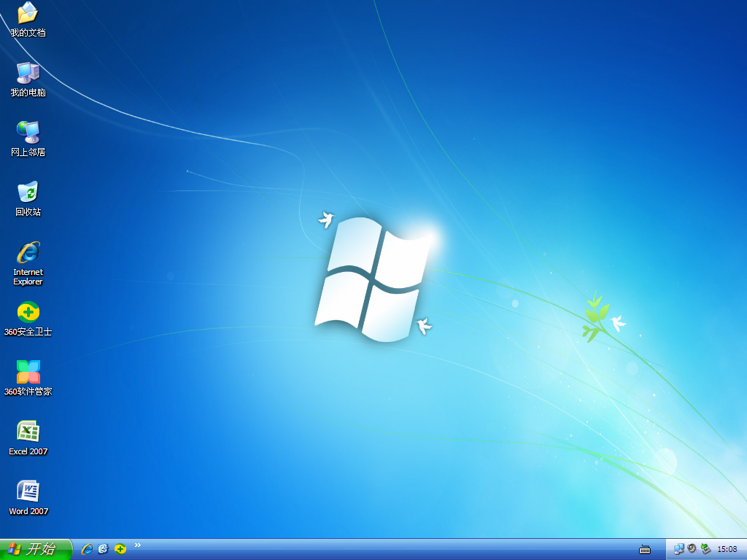Image resolution: width=747 pixels, height=560 pixels.
Task: Click the Show Desktop quick launch icon
Action: click(x=104, y=549)
